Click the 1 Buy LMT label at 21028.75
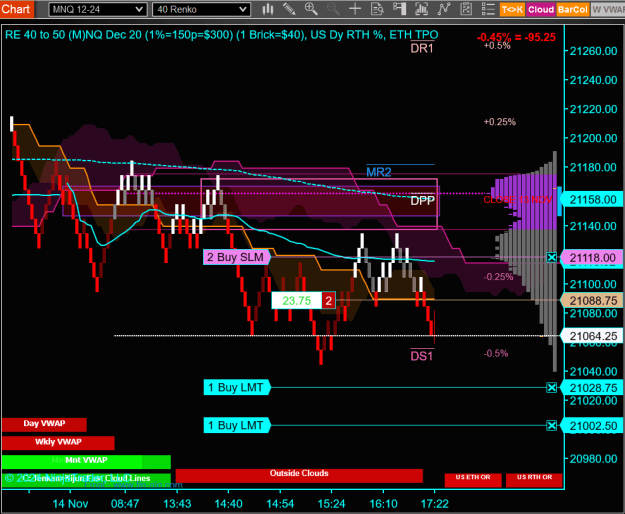The width and height of the screenshot is (625, 514). [236, 387]
